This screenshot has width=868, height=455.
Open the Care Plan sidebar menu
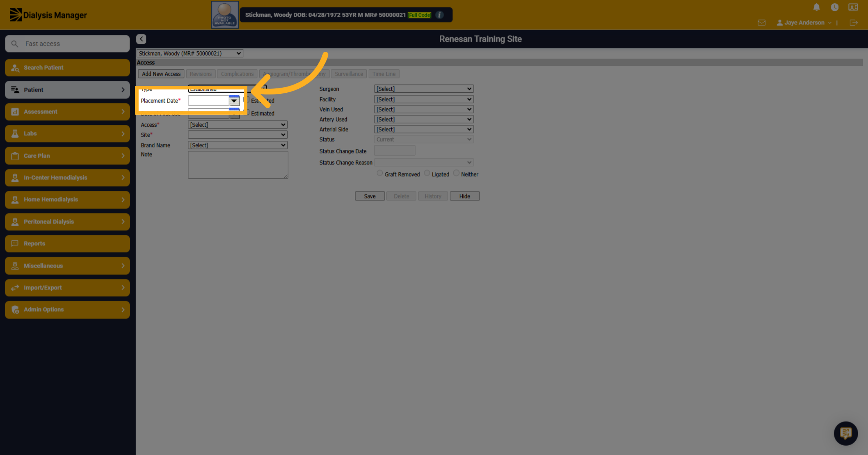(x=67, y=156)
